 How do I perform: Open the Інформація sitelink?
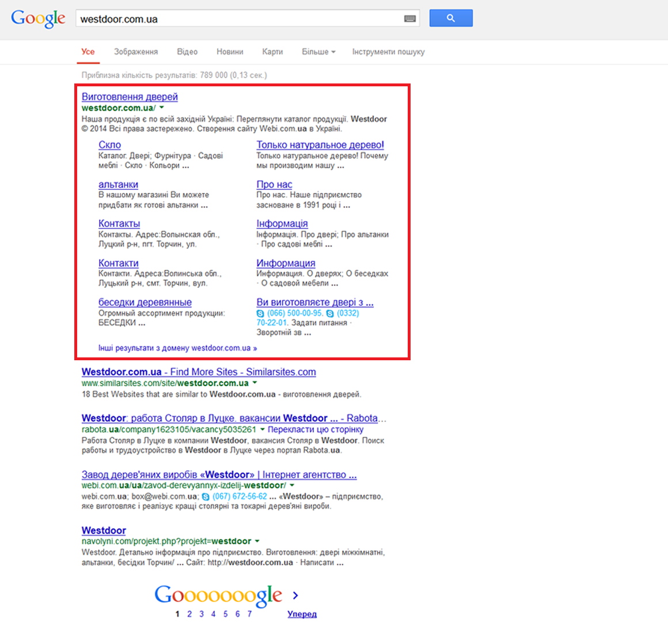click(282, 223)
